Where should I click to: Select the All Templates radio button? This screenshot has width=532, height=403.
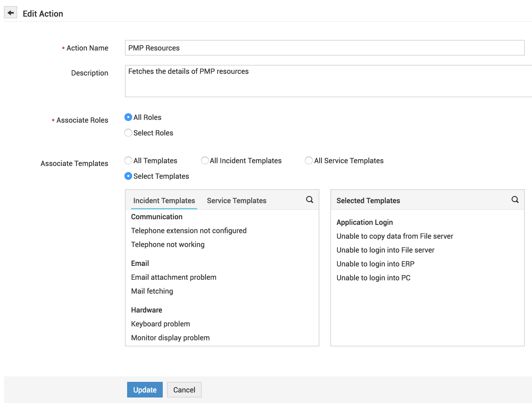pyautogui.click(x=128, y=161)
